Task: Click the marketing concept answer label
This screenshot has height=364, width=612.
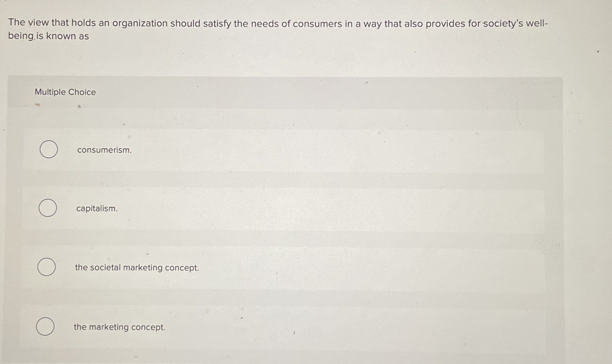Action: click(x=120, y=327)
